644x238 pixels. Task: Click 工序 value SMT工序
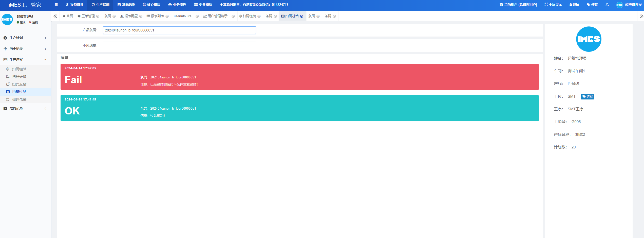pos(576,109)
